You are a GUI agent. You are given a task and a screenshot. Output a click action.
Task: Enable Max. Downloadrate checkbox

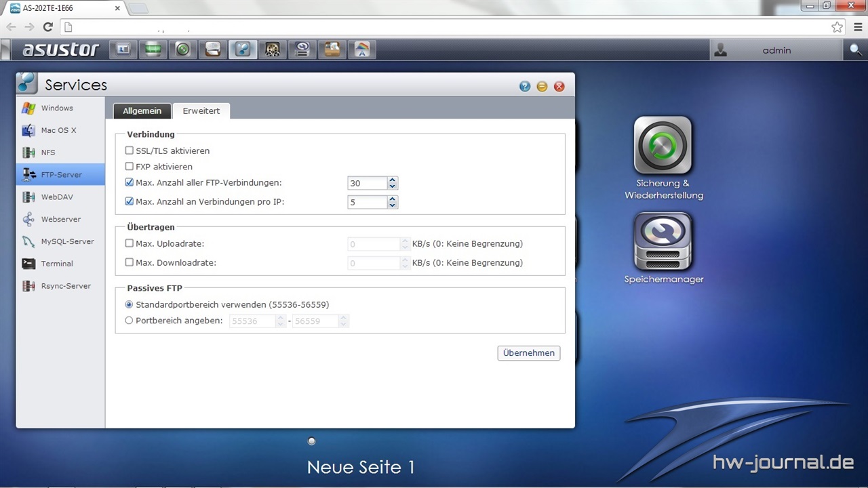[x=130, y=262]
